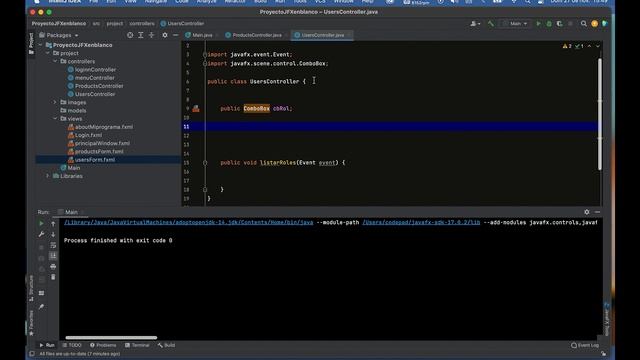Screen dimensions: 640x360
Task: Toggle the Project tool window stripe button
Action: point(31,43)
